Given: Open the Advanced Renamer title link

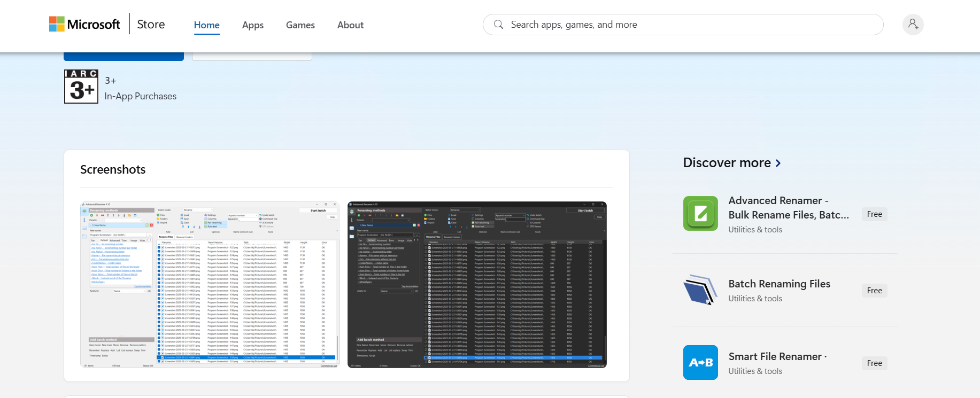Looking at the screenshot, I should [x=788, y=207].
